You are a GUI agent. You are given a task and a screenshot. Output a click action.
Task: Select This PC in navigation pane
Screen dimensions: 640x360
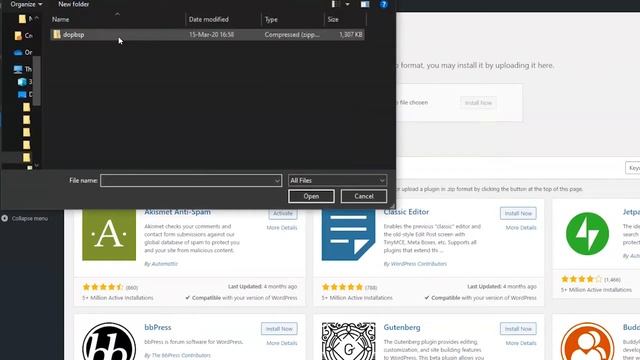(x=22, y=69)
